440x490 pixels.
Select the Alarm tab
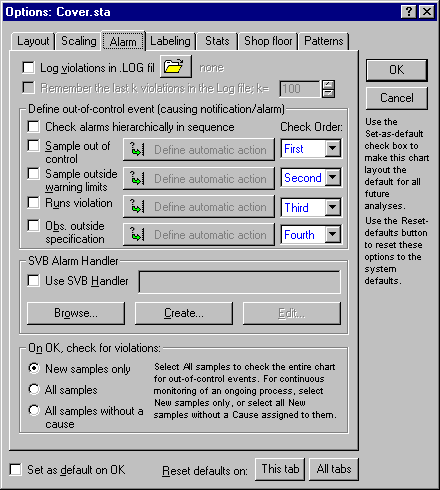123,41
